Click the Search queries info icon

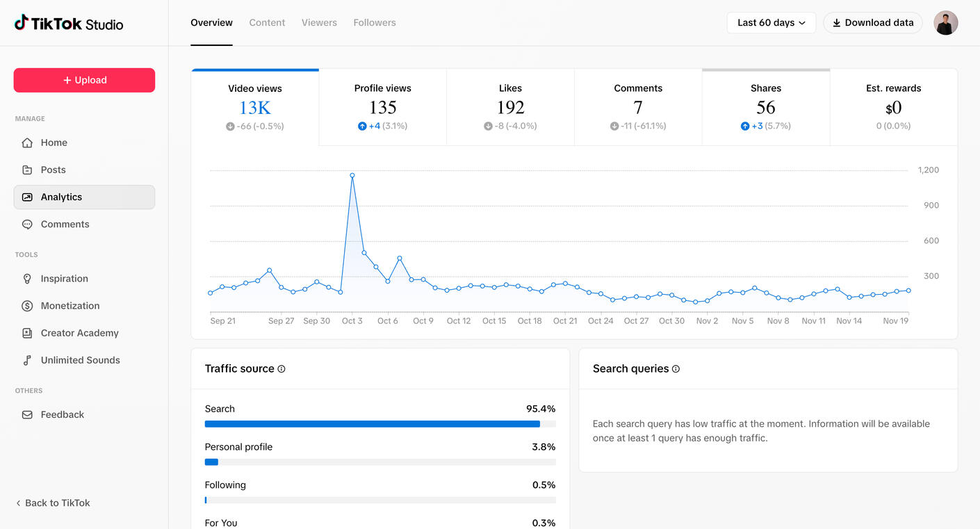click(676, 369)
